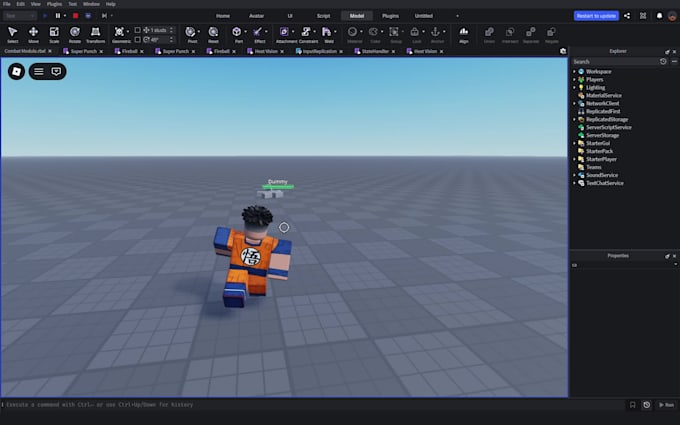
Task: Pause the running playtest
Action: 58,16
